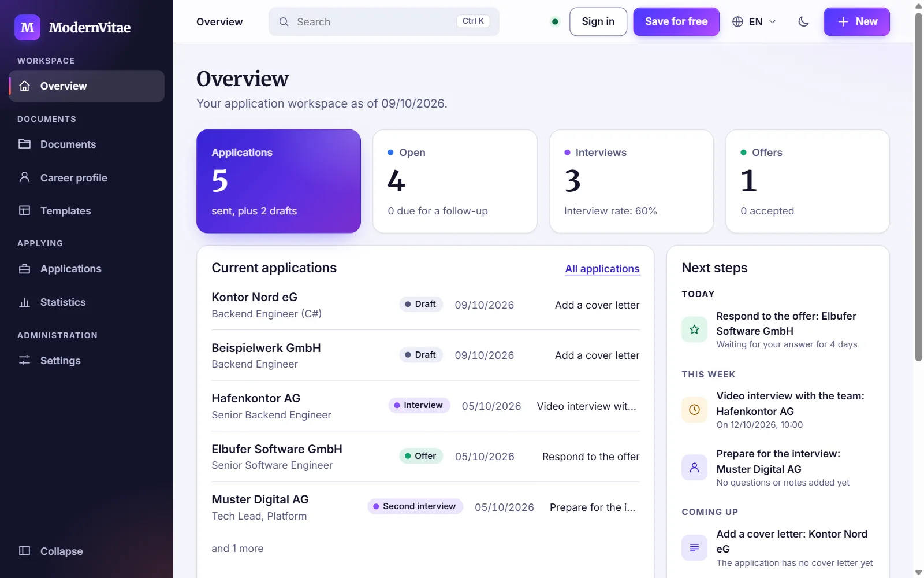Click the magnifier icon in the search bar
The height and width of the screenshot is (578, 924).
click(284, 22)
